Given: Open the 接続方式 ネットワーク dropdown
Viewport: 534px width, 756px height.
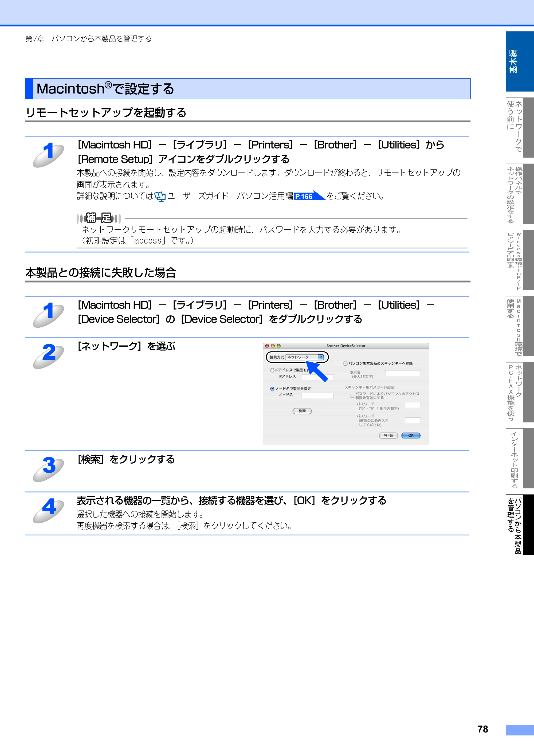Looking at the screenshot, I should [x=305, y=357].
